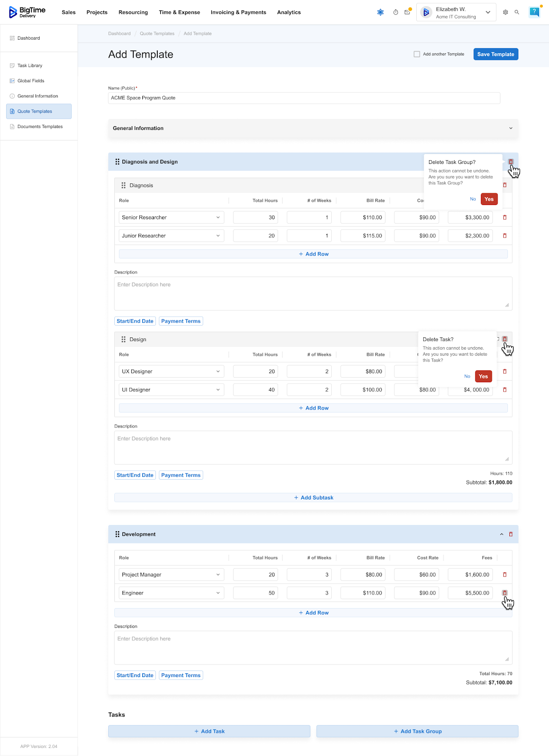Check the Add another Template checkbox
549x756 pixels.
click(x=417, y=54)
